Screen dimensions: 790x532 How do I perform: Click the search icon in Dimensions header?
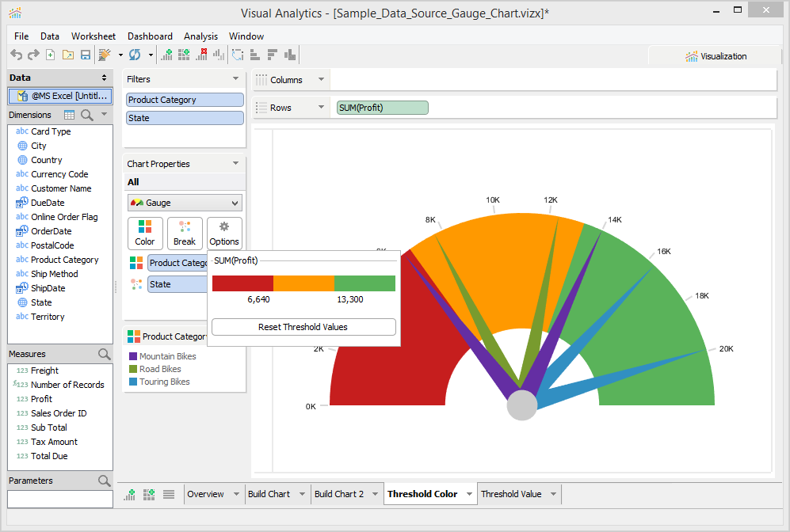pos(87,115)
